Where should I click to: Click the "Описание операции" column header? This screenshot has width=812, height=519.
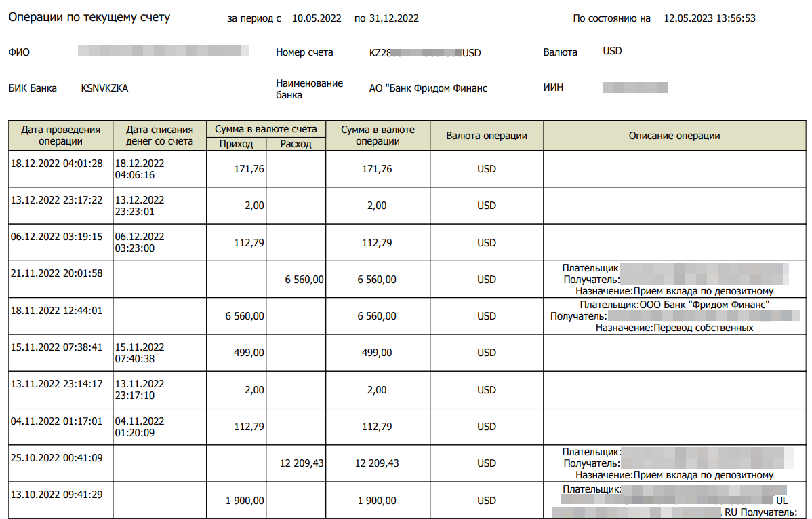pyautogui.click(x=674, y=136)
